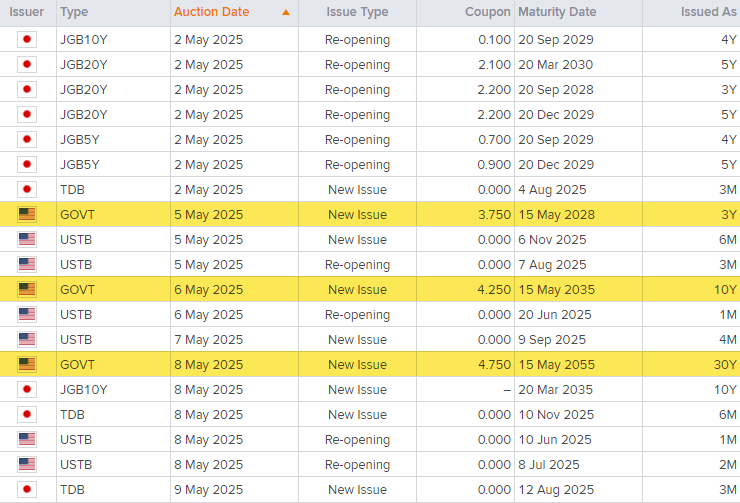This screenshot has height=503, width=740.
Task: Click US flag in USTB 7 Aug 2025 row
Action: (27, 264)
